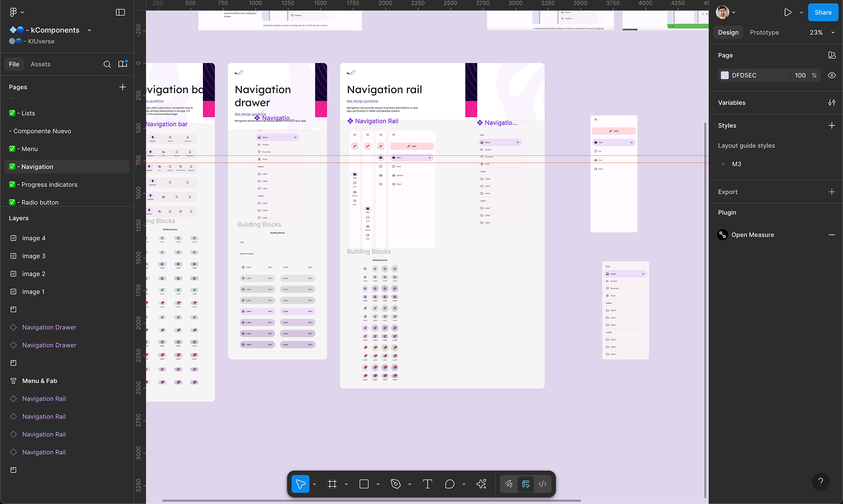843x504 pixels.
Task: Select the Pen tool
Action: tap(396, 484)
